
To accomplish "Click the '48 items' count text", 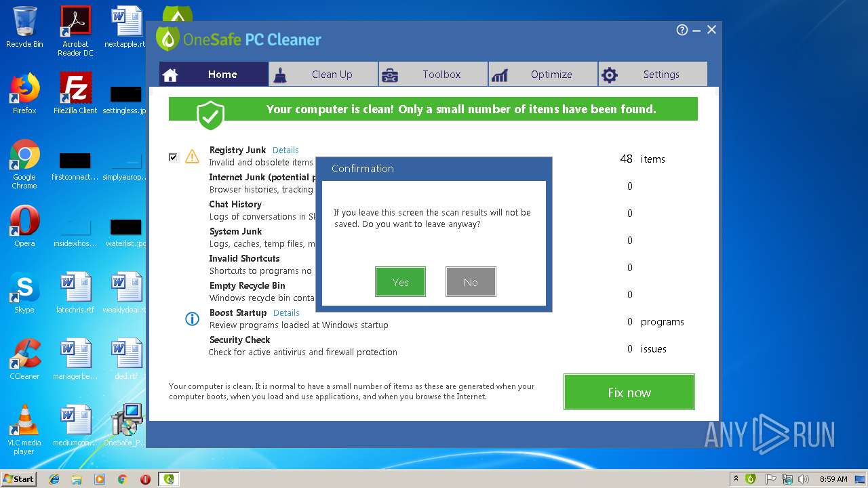I will [642, 159].
